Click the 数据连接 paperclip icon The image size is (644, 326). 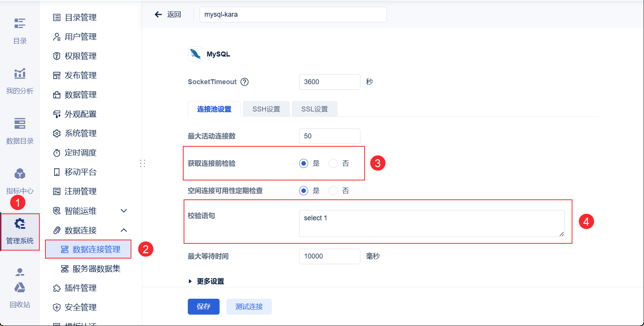[x=57, y=230]
